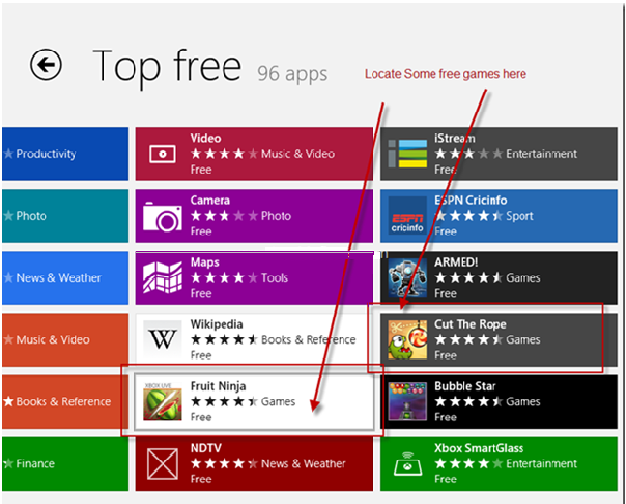626x504 pixels.
Task: Open the Video app icon
Action: [162, 154]
